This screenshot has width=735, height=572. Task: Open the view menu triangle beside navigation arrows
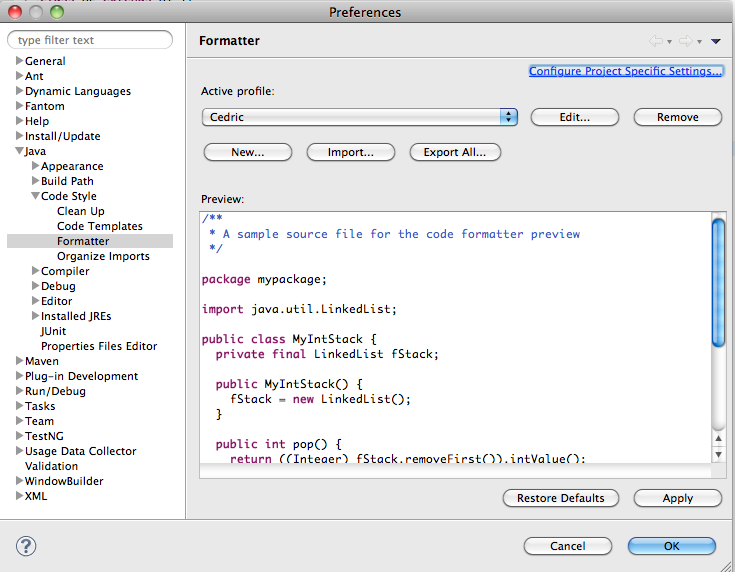[715, 41]
